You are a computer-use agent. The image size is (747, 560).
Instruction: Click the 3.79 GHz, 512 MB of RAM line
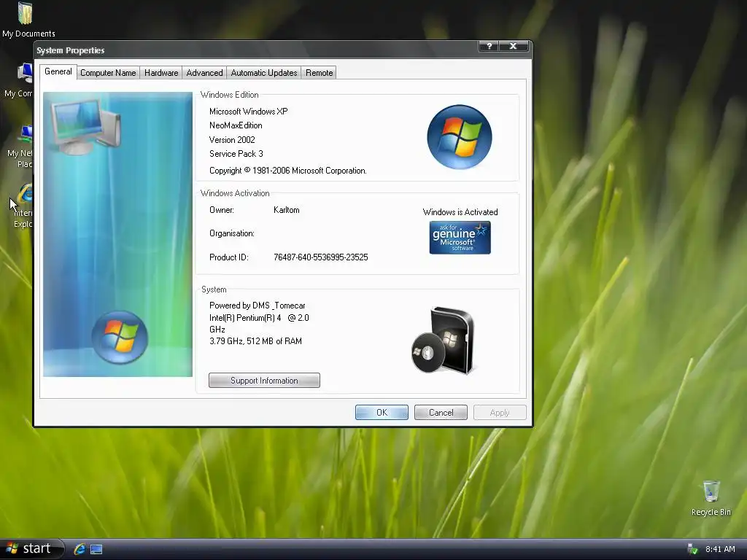pos(255,341)
